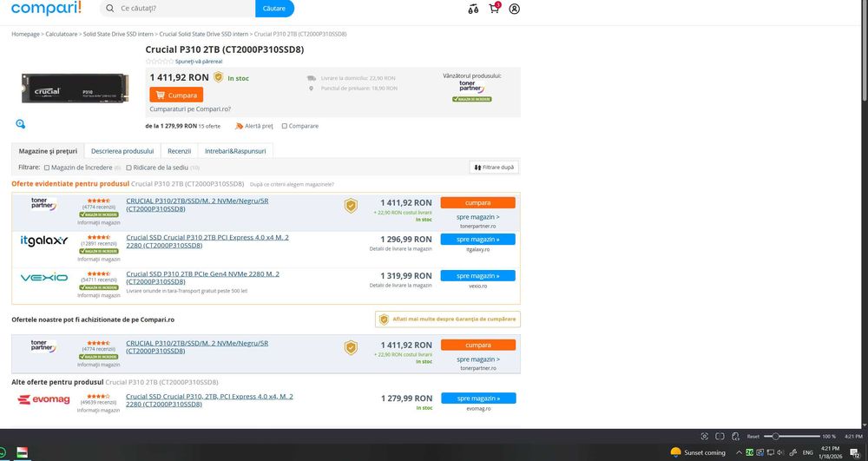Click the rotate page icon beside Reset
The image size is (868, 461).
pos(735,436)
